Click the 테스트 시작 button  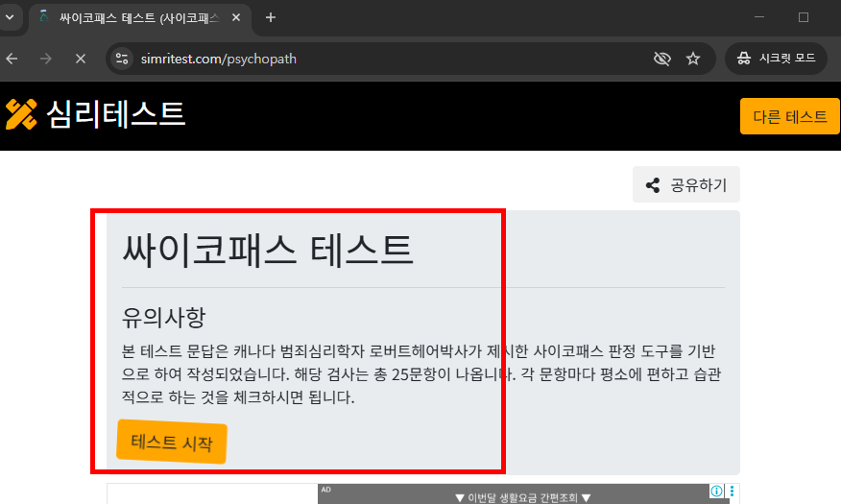point(172,442)
